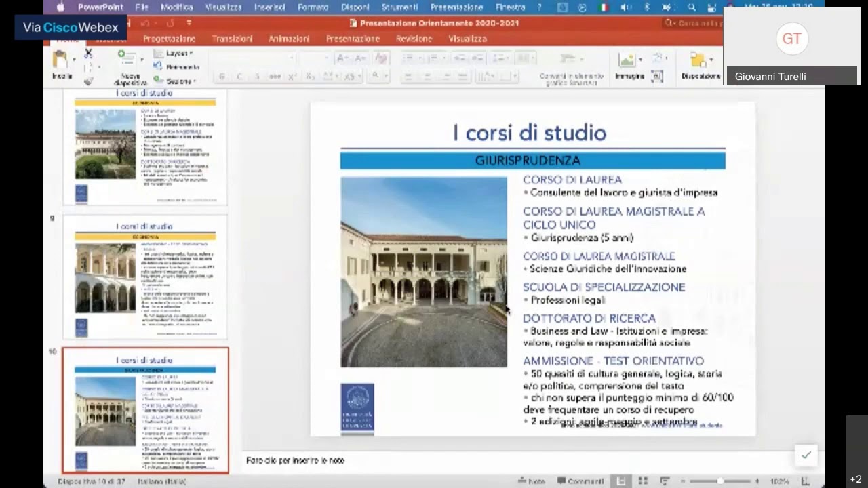Open the Inserisci menu
868x488 pixels.
tap(269, 7)
